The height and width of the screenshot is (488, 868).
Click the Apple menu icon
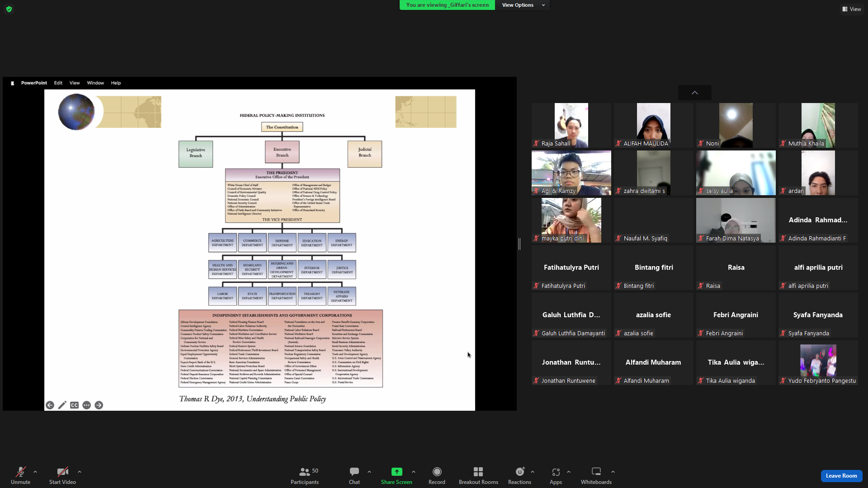click(x=12, y=83)
